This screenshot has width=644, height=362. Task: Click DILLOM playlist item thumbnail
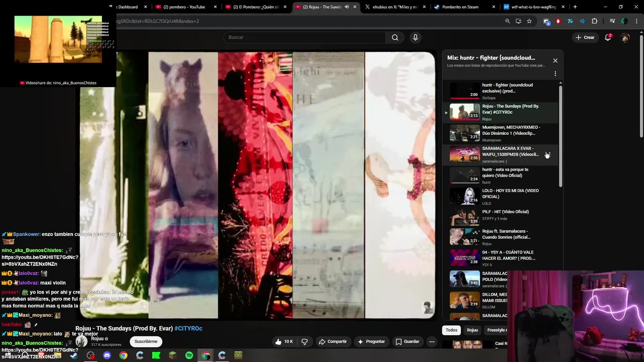coord(464,300)
